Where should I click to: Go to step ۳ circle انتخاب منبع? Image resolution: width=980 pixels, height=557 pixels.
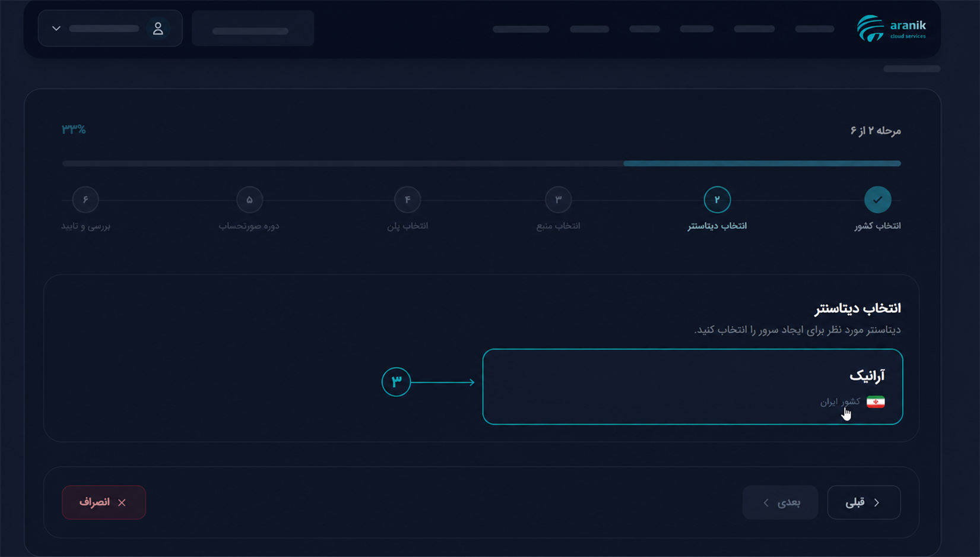coord(558,200)
